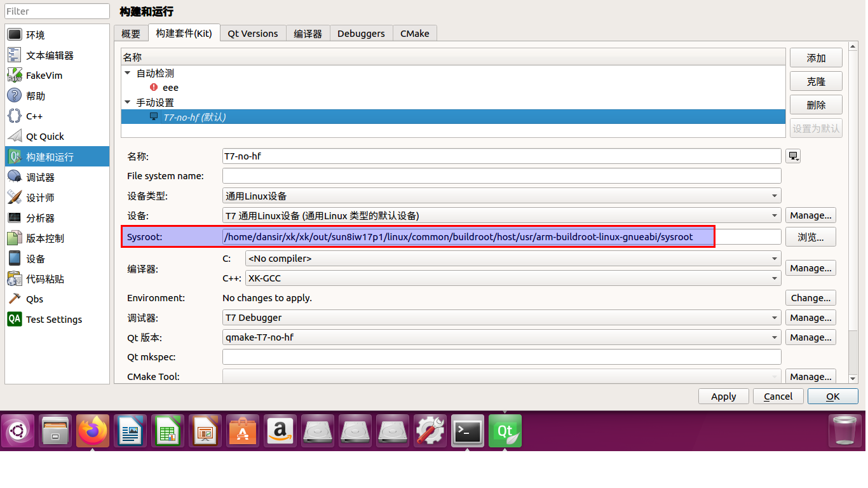This screenshot has height=488, width=868.
Task: Click the device icon beside 名称 field
Action: 792,156
